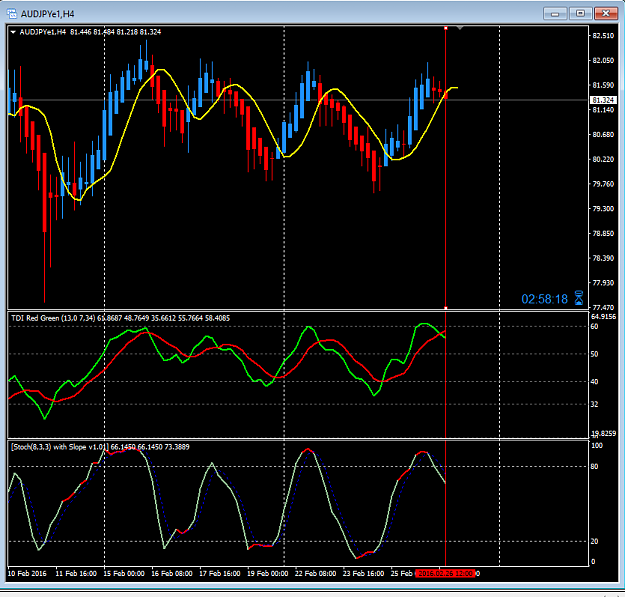Click the 11 Feb 16:00 time label
The width and height of the screenshot is (625, 597).
click(76, 573)
